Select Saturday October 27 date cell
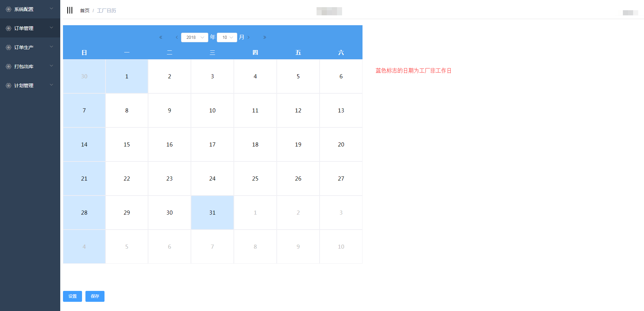This screenshot has width=644, height=311. (341, 178)
